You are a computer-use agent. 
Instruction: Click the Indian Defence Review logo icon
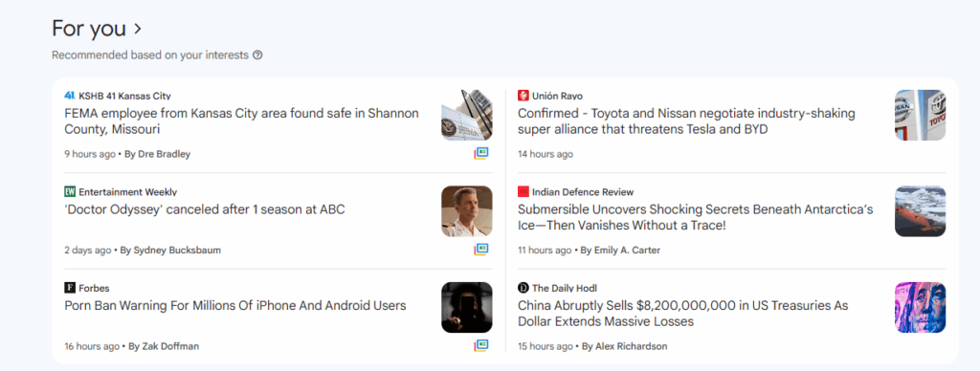click(523, 192)
